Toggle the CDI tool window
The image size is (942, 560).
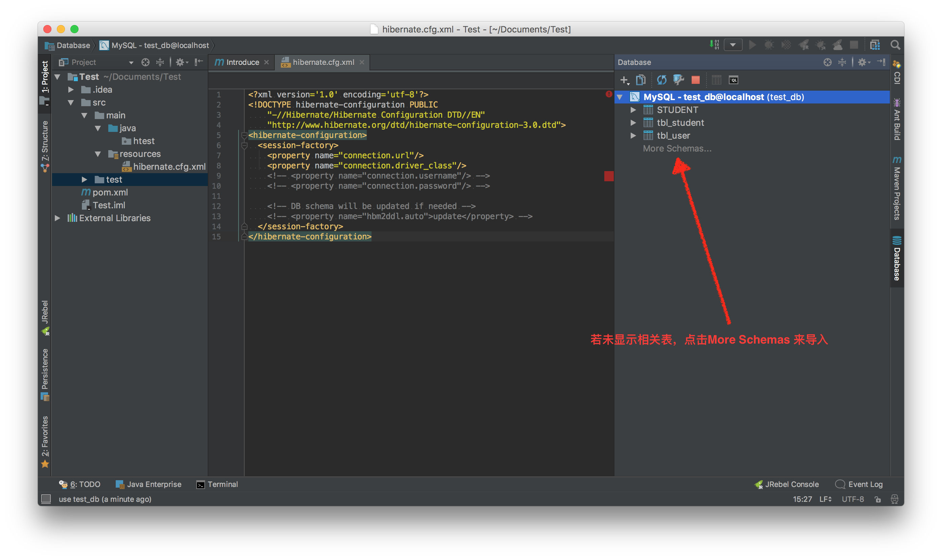897,72
